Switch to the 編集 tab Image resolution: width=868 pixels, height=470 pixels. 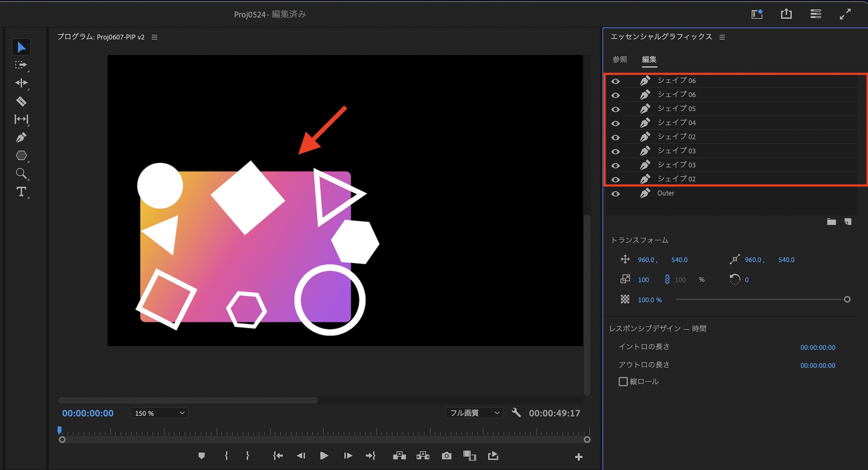click(649, 60)
